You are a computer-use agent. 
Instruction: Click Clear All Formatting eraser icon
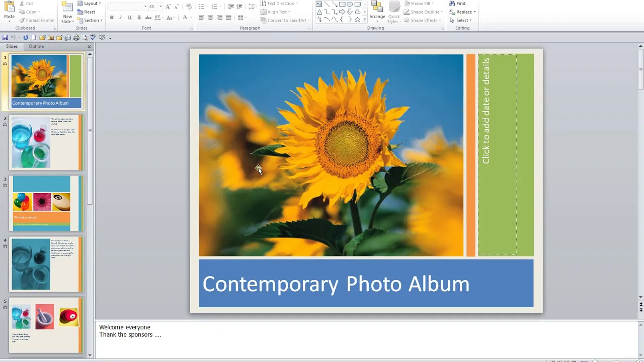[189, 6]
